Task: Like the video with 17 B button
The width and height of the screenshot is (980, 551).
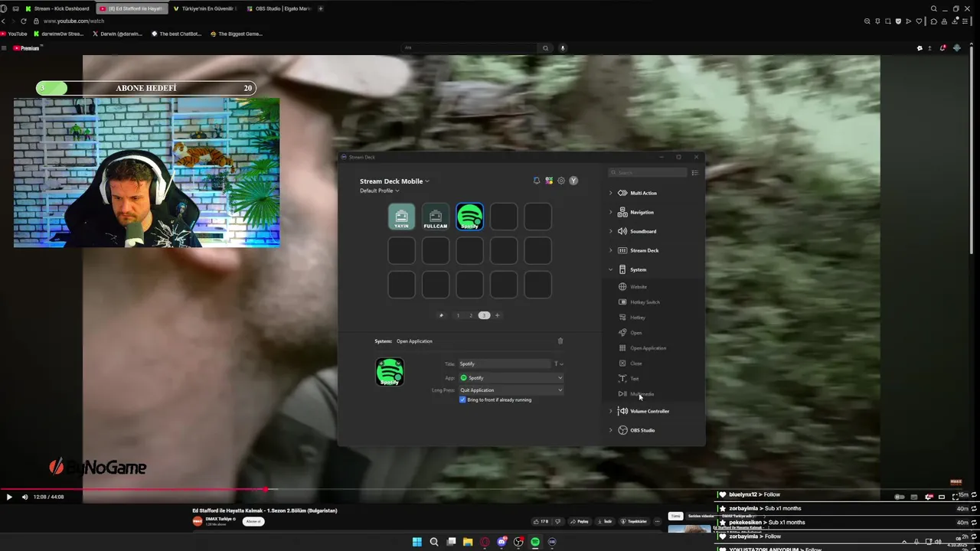Action: (x=541, y=521)
